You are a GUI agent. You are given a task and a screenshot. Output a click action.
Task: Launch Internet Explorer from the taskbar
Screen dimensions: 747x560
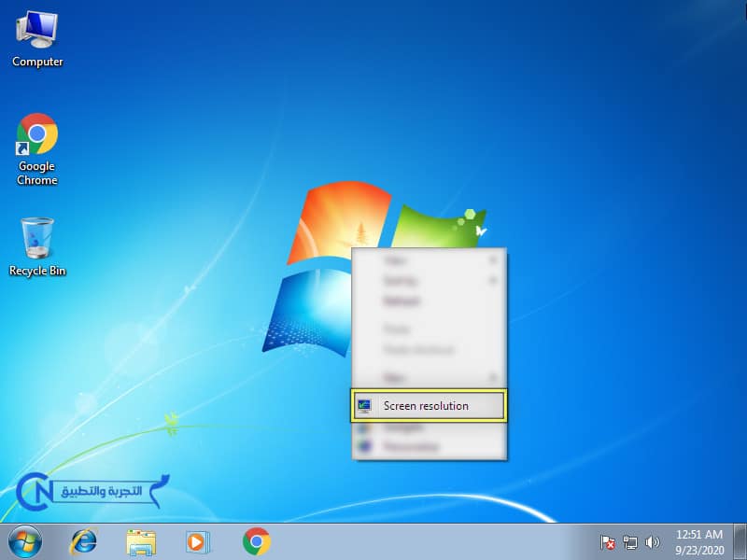point(84,542)
